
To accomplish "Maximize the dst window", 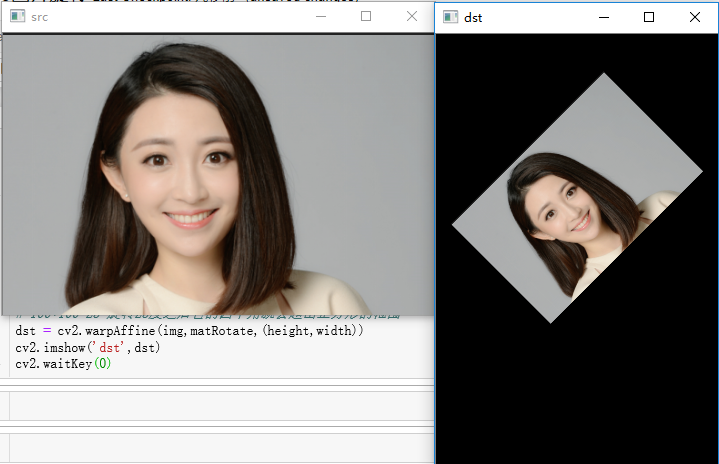I will (649, 17).
